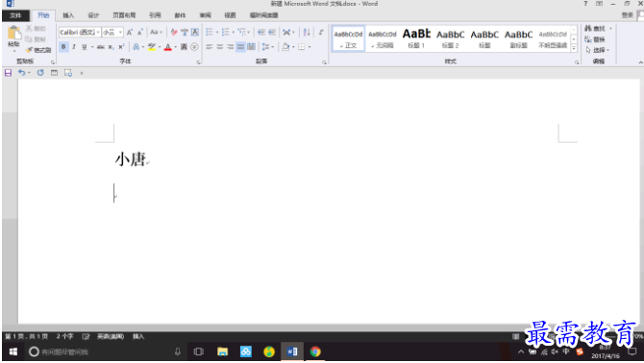
Task: Apply character border icon
Action: pyautogui.click(x=195, y=32)
